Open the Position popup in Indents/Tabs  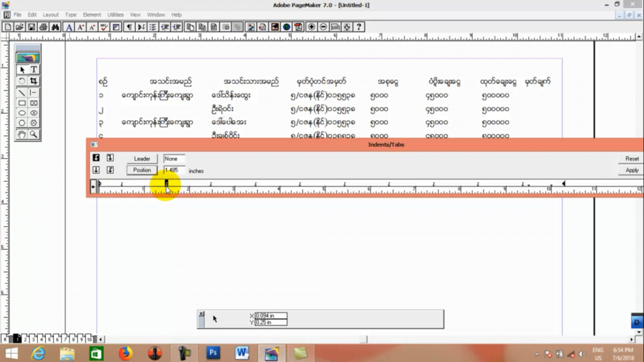[142, 170]
